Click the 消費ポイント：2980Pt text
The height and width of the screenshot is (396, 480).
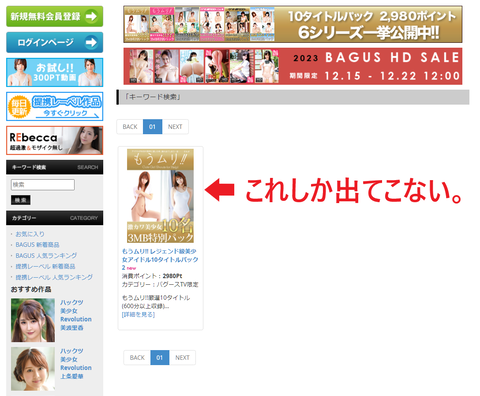pyautogui.click(x=152, y=276)
